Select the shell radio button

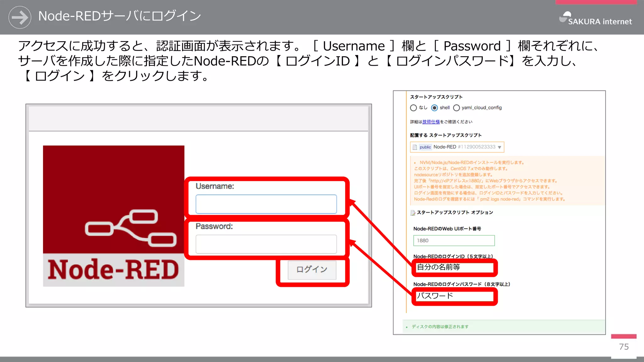[x=435, y=108]
